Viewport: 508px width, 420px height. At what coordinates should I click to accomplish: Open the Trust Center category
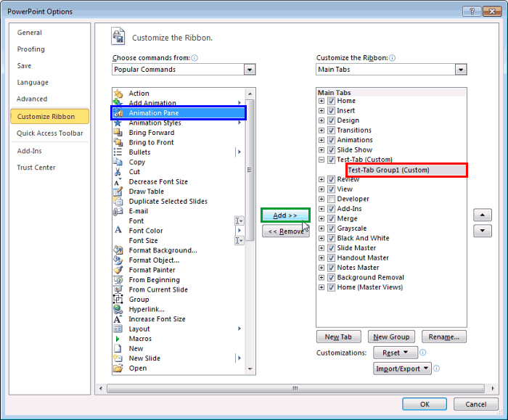click(36, 168)
